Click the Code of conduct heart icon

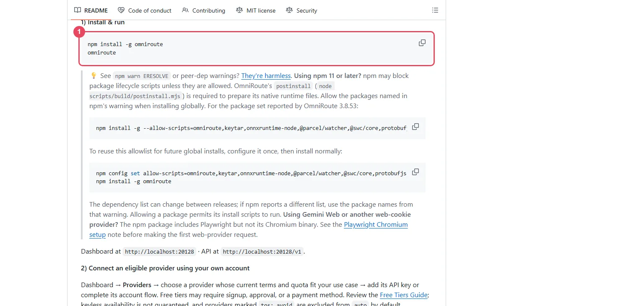click(x=121, y=10)
